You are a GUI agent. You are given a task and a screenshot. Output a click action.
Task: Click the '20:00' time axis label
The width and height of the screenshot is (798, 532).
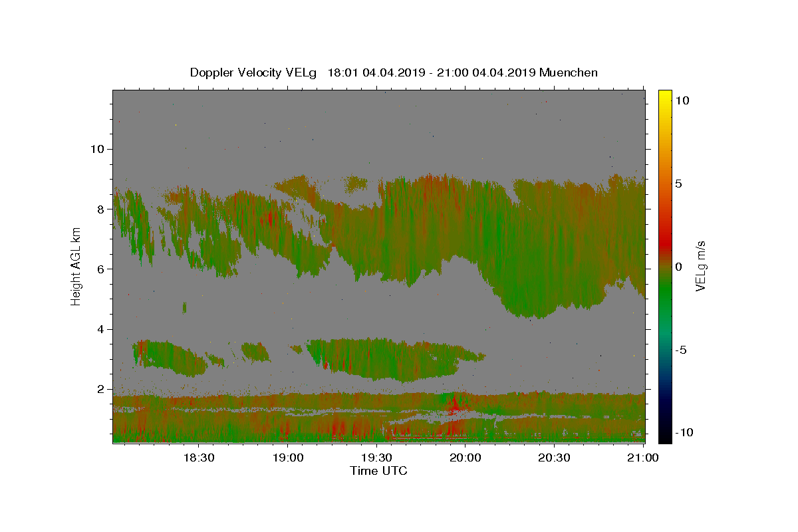tap(465, 458)
